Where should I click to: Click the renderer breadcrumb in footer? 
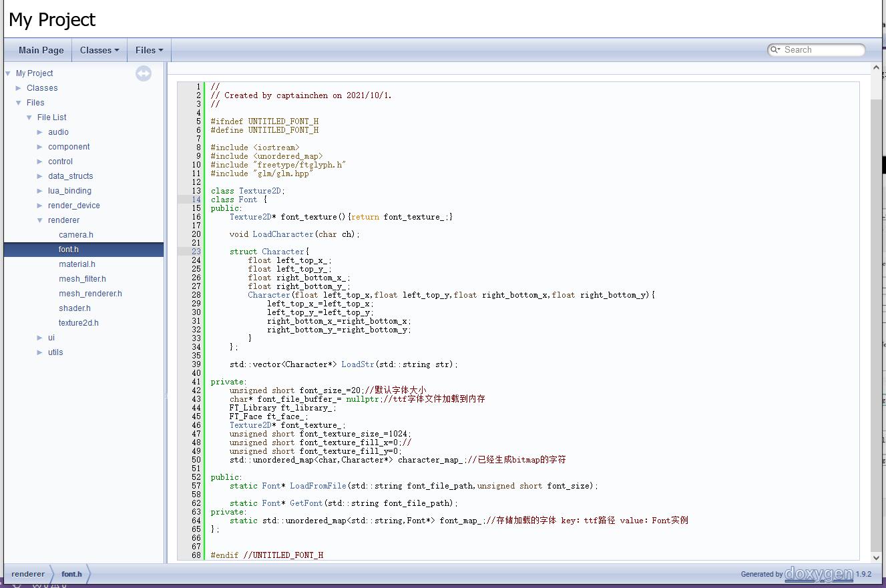point(28,574)
